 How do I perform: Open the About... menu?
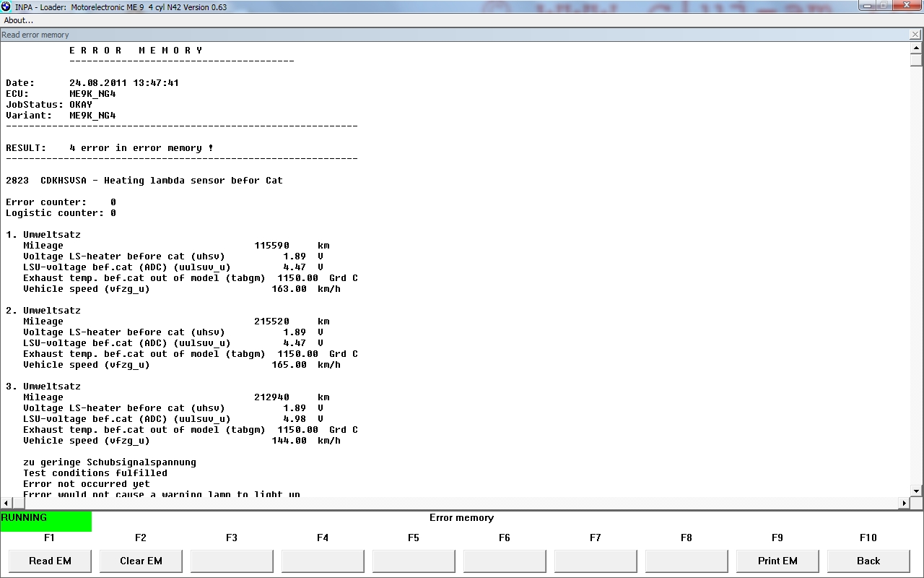(19, 20)
